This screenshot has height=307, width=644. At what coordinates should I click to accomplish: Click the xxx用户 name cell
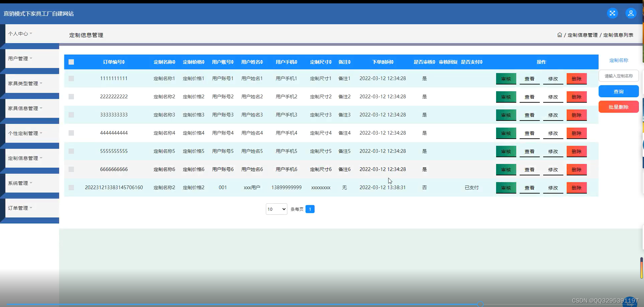pos(252,187)
